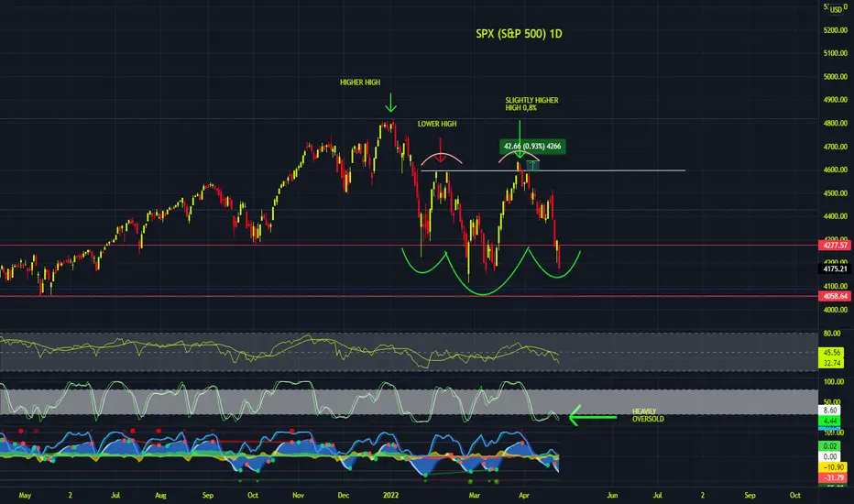Viewport: 854px width, 504px height.
Task: Click the yellow -10.90 indicator value label
Action: click(x=833, y=467)
